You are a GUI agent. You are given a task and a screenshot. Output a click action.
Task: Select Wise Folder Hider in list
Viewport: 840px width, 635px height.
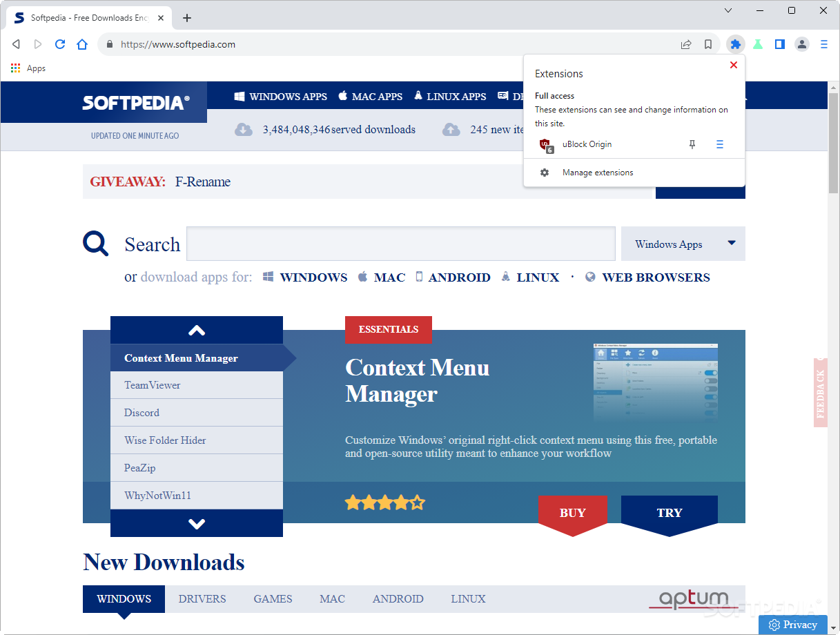[x=197, y=440]
